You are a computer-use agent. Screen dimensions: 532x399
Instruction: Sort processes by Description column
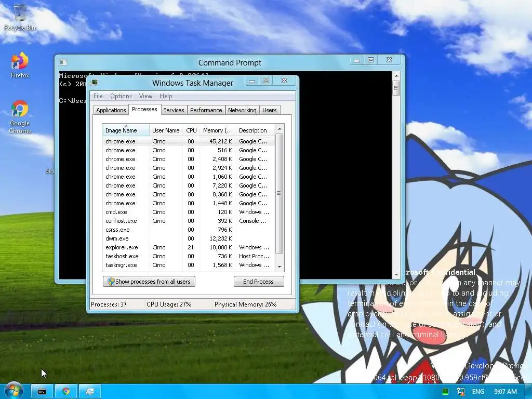pyautogui.click(x=255, y=130)
